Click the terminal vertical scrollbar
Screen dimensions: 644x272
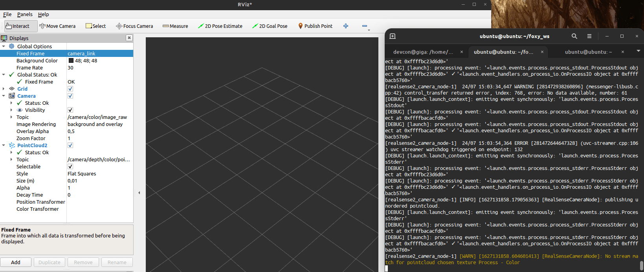[x=641, y=266]
